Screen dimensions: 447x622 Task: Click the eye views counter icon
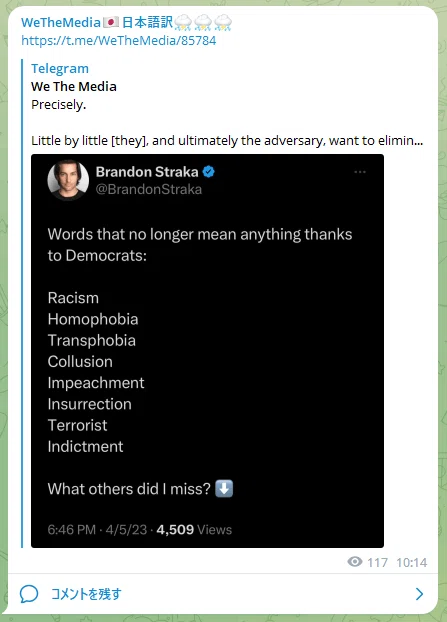point(355,562)
